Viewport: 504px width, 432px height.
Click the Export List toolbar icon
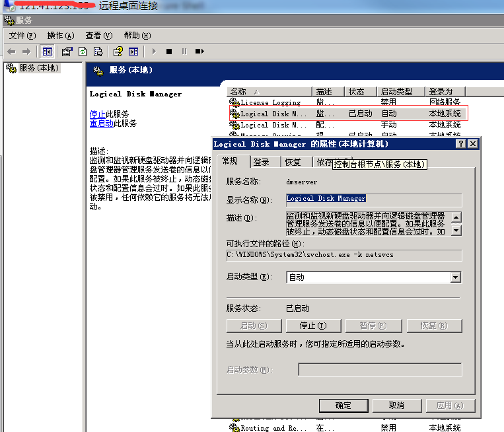(98, 52)
